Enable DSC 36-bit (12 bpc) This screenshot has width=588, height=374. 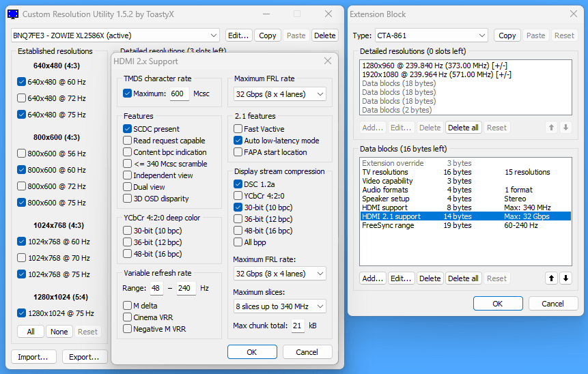(x=238, y=219)
